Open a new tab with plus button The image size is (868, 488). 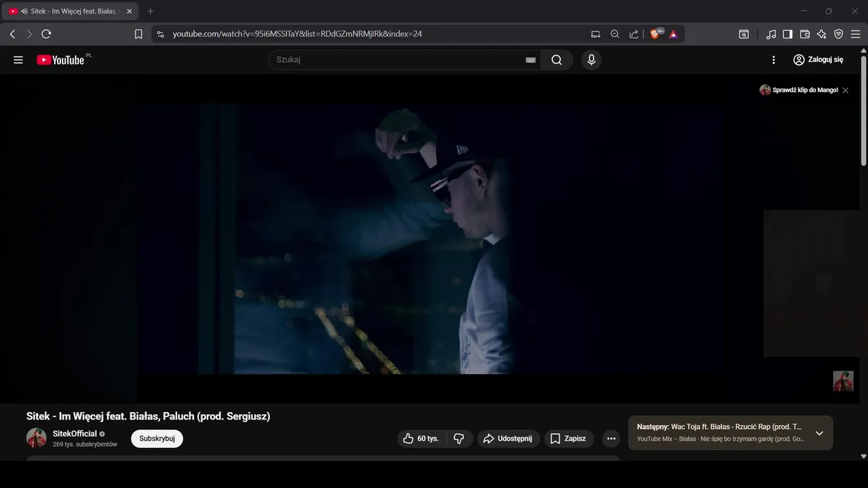pyautogui.click(x=151, y=12)
